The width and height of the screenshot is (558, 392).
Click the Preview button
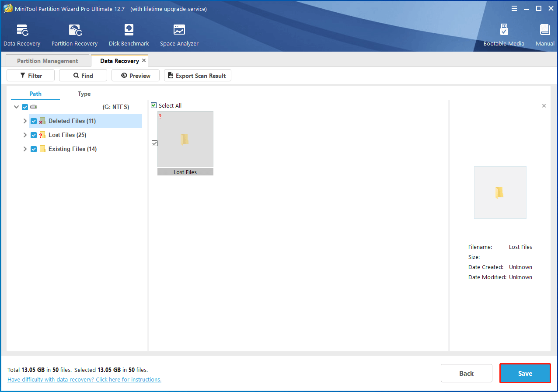pos(136,76)
